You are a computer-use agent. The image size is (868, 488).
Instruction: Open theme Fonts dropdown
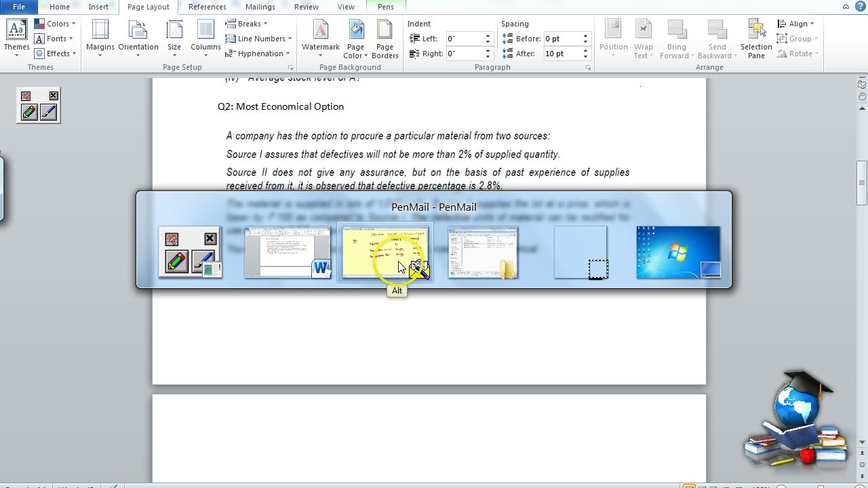click(54, 39)
